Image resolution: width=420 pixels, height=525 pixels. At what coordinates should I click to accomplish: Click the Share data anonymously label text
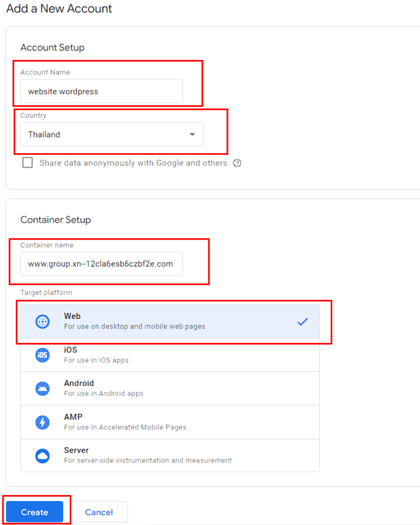click(133, 163)
